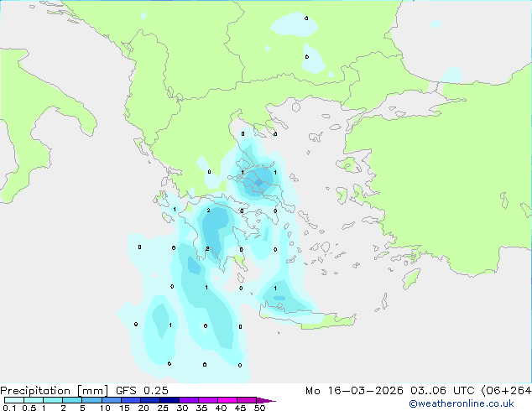This screenshot has width=532, height=411.
Task: Click the '0.5' legend scale label
Action: tap(29, 408)
